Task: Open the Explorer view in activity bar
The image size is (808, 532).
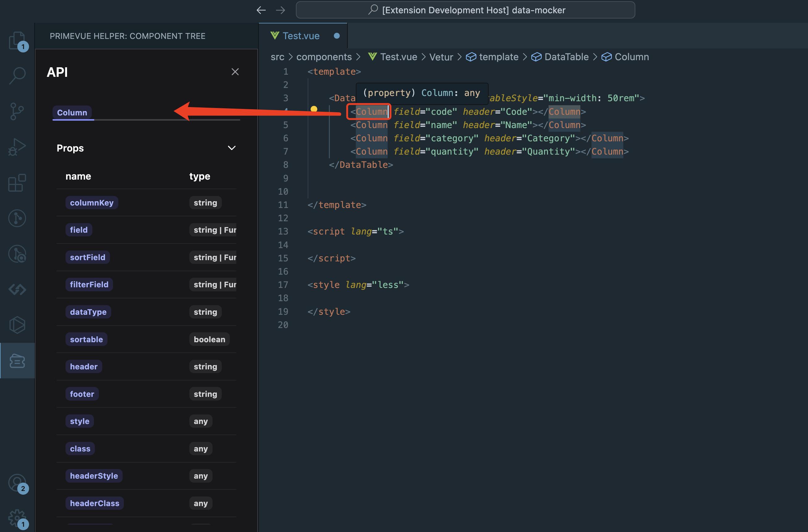Action: [x=17, y=40]
